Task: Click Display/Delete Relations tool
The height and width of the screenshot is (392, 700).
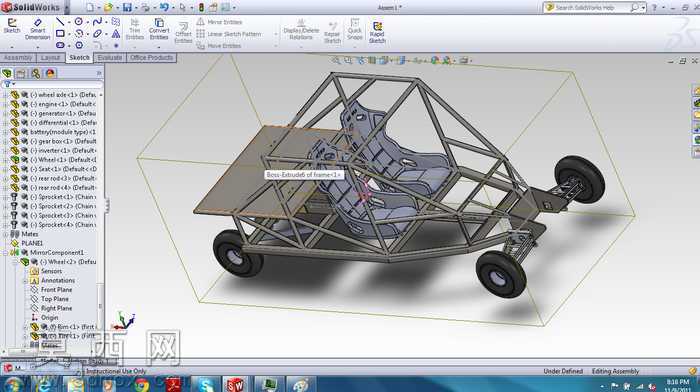Action: pos(301,29)
